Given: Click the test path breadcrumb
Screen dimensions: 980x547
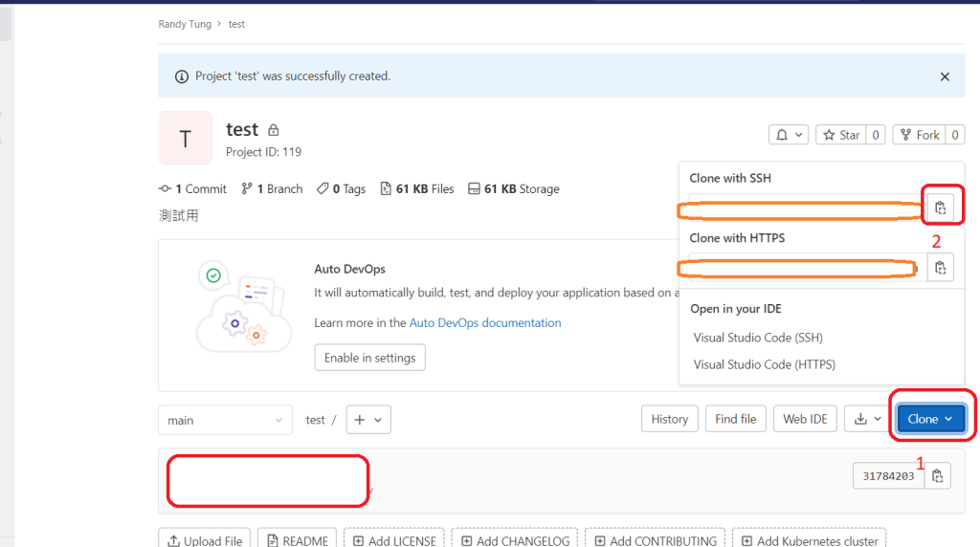Looking at the screenshot, I should coord(315,420).
